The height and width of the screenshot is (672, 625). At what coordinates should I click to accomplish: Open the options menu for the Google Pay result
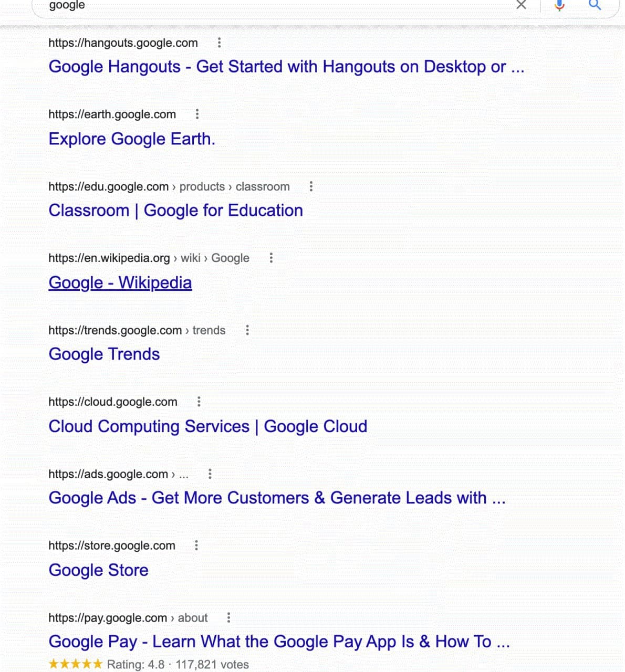pos(228,618)
